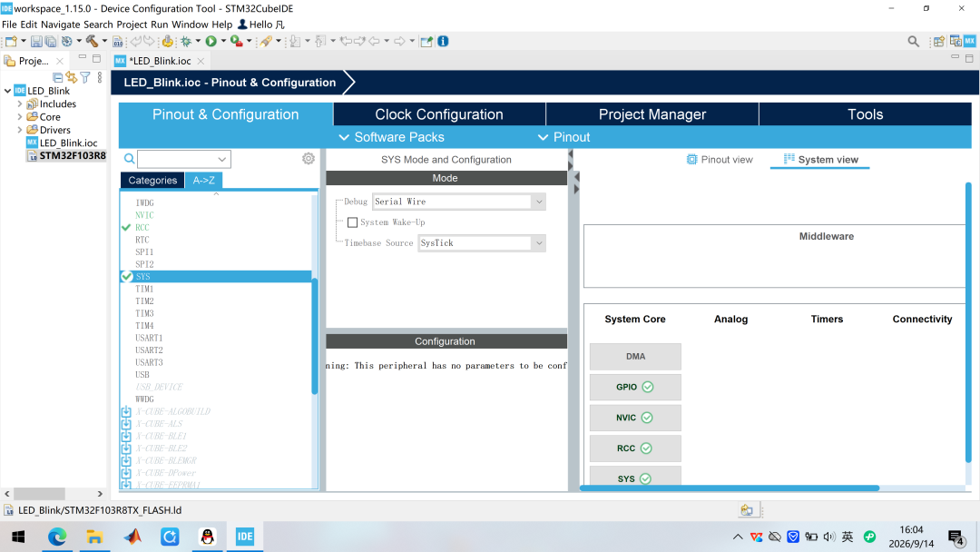
Task: Click the hammer Build icon in toolbar
Action: coord(92,41)
